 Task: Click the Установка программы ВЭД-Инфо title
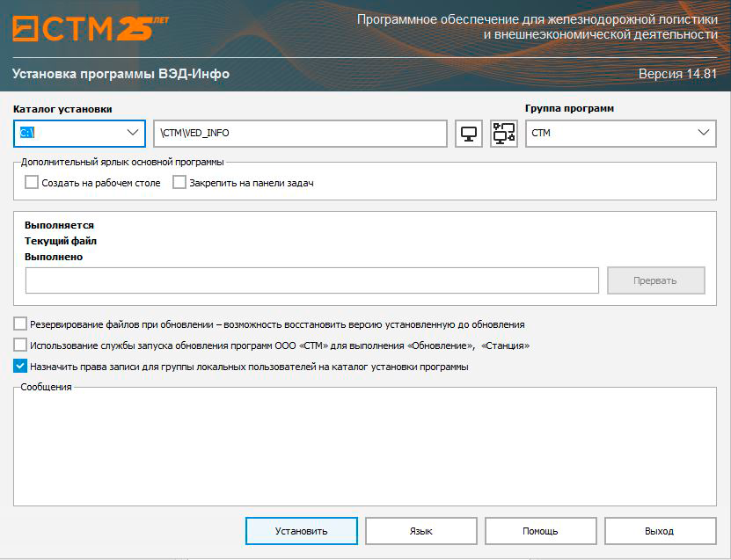pos(121,74)
